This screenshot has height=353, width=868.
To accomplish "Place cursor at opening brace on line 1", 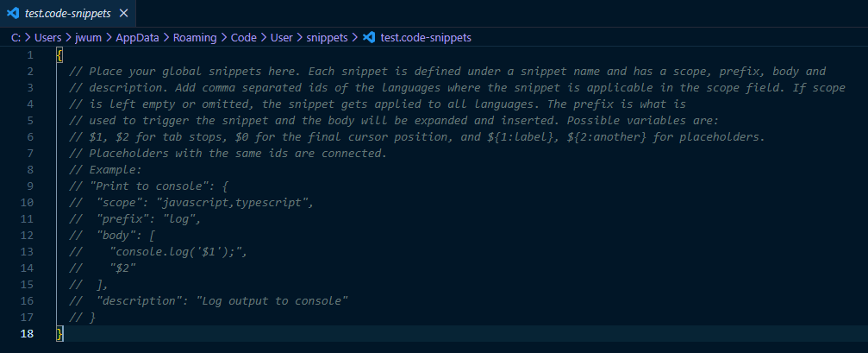I will [59, 54].
